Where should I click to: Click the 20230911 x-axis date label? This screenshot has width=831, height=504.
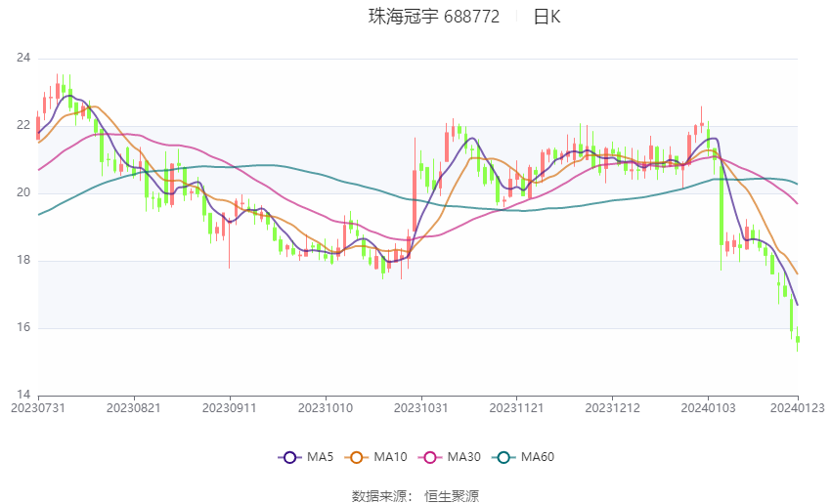pos(230,408)
